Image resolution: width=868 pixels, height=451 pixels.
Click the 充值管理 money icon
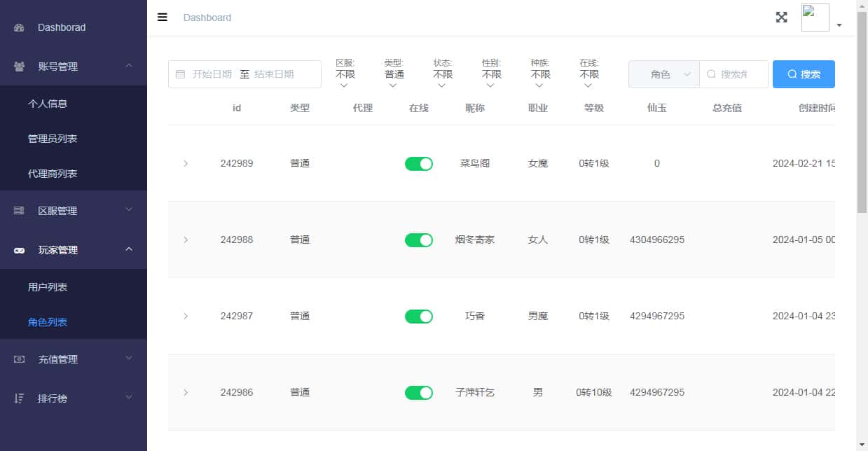pos(20,360)
